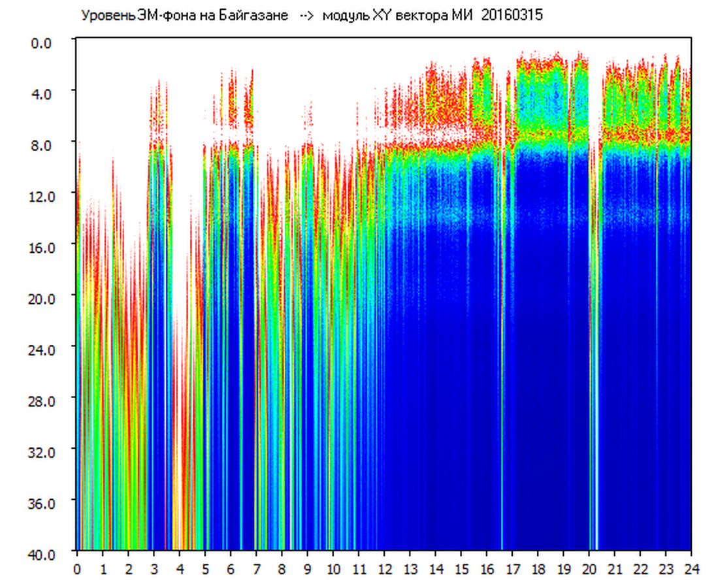Select hour 12 on the horizontal axis
716x588 pixels.
(384, 569)
